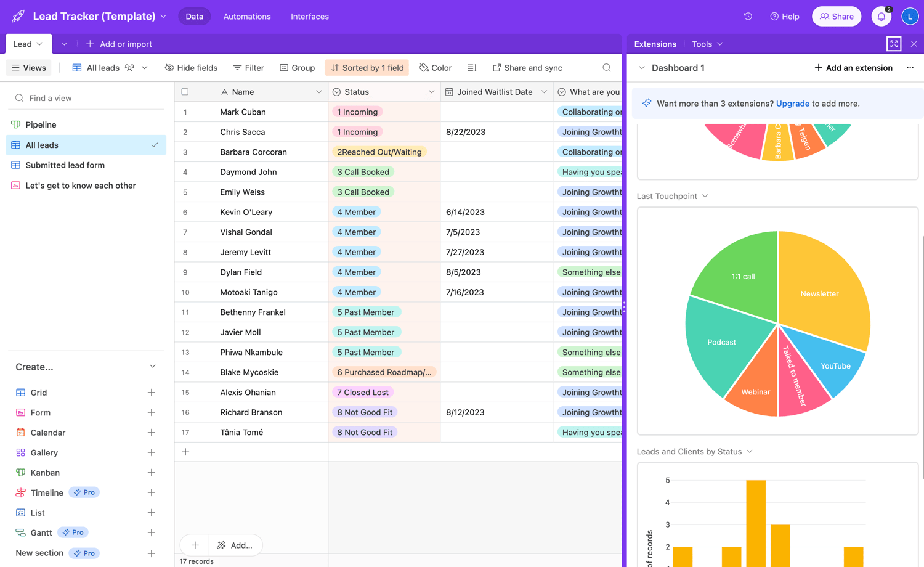Screen dimensions: 924x567
Task: Expand Extensions panel to fullscreen
Action: tap(894, 44)
